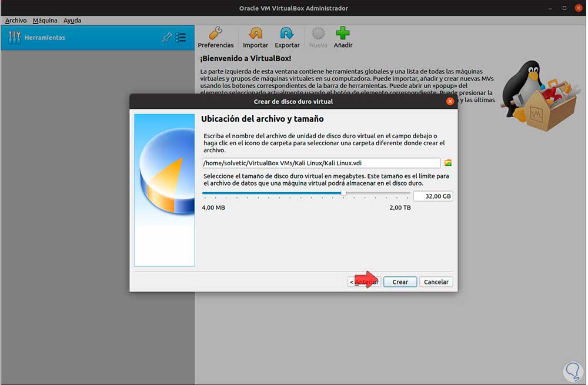Click the disk size slider handle
This screenshot has width=588, height=385.
coord(343,193)
